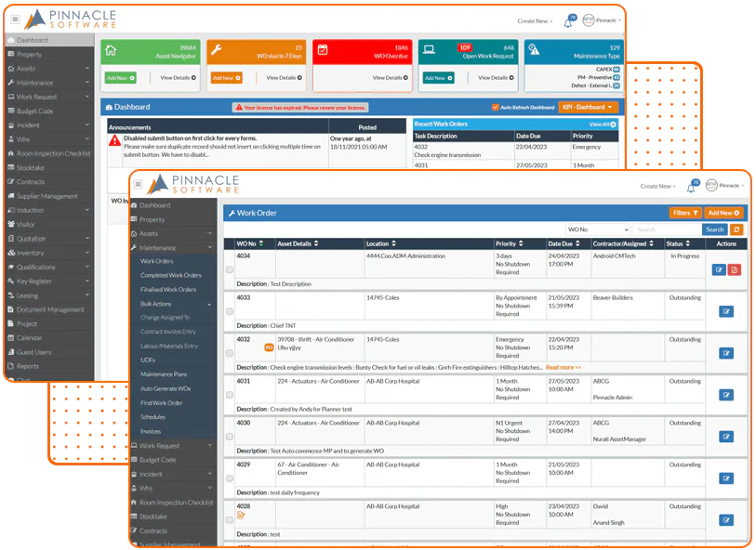756x550 pixels.
Task: Click the orange Filters button
Action: tap(685, 213)
